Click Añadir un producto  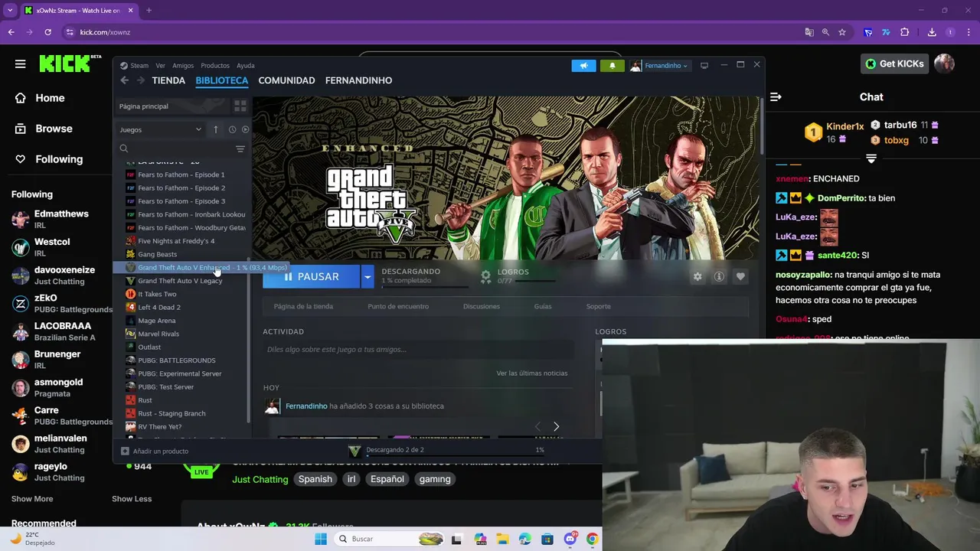tap(155, 452)
